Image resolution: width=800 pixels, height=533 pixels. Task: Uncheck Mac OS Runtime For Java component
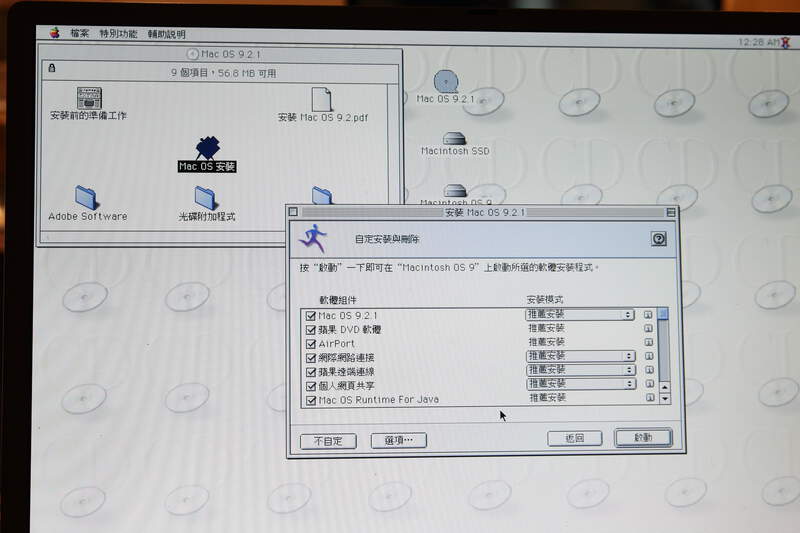point(311,400)
